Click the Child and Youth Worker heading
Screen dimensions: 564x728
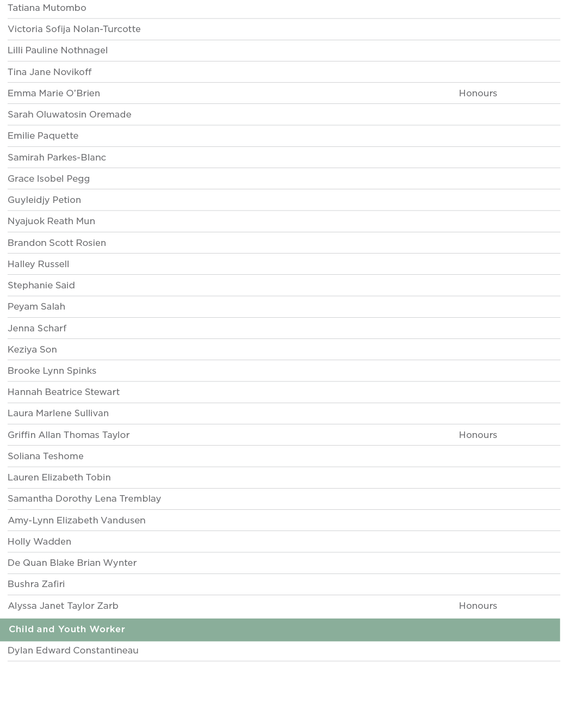pos(67,630)
